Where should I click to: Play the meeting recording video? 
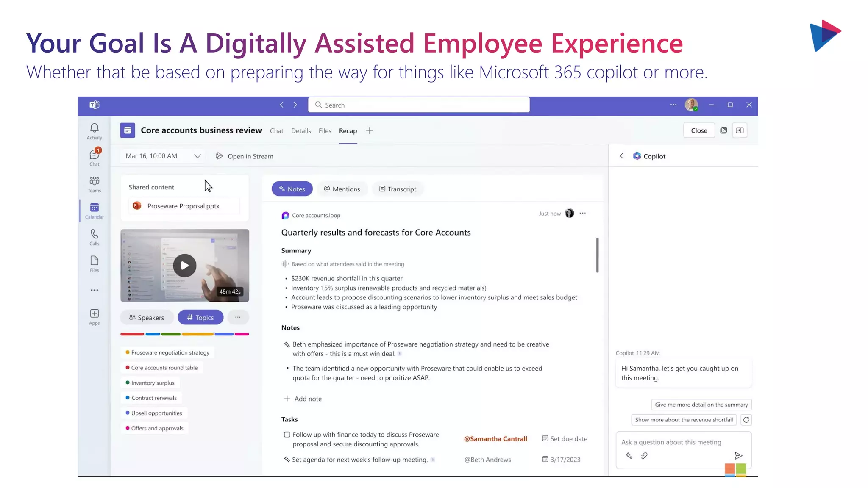[184, 266]
